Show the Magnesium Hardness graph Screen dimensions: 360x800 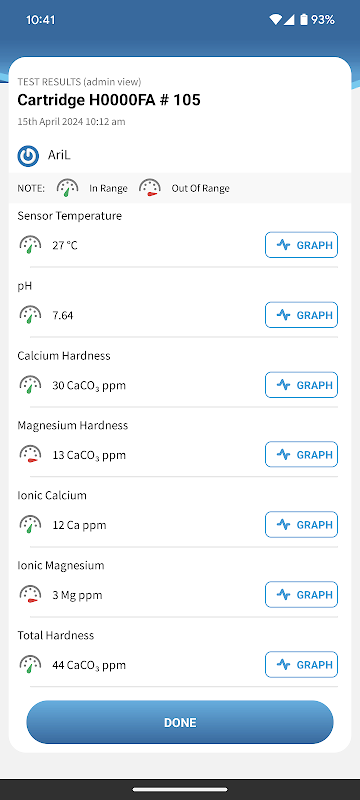click(x=301, y=454)
